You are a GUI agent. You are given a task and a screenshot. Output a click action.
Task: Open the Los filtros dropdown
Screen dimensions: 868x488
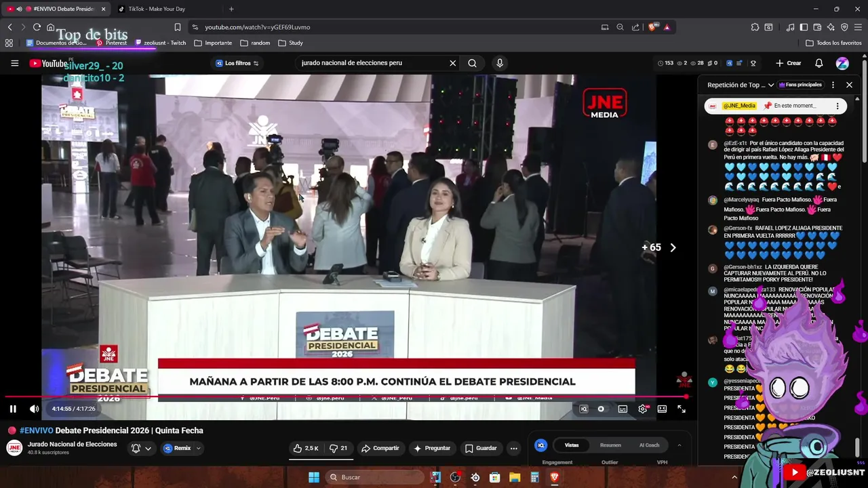point(237,63)
